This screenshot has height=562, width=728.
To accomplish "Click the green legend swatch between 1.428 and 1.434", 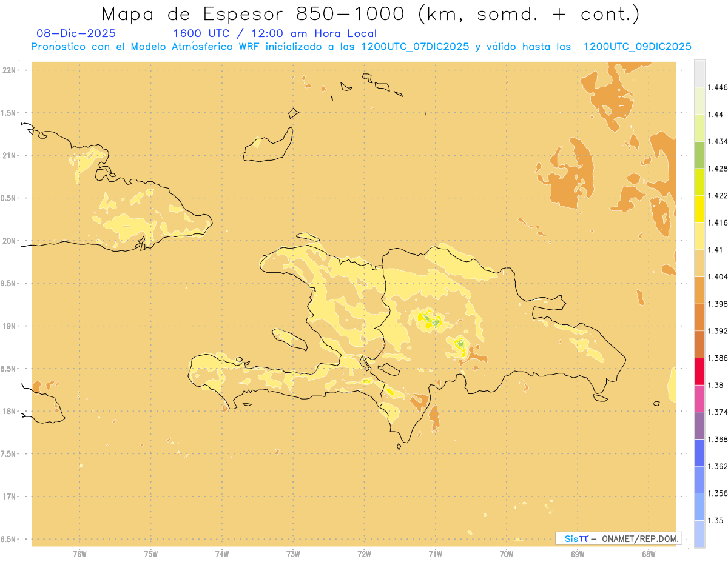I will (x=699, y=155).
